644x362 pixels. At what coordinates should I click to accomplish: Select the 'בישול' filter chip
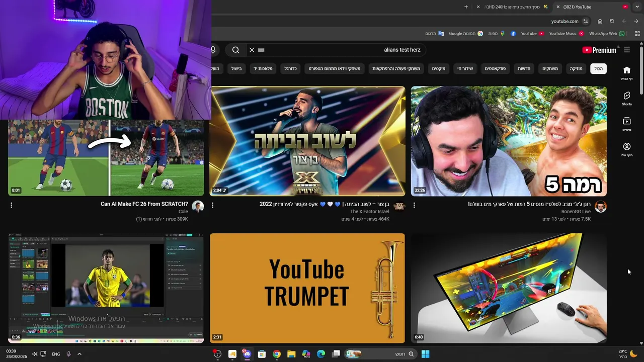tap(236, 68)
